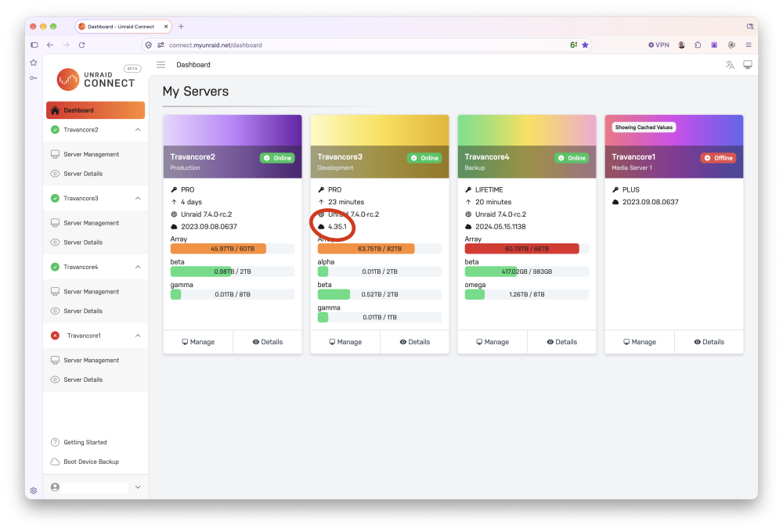Select the Dashboard sidebar item
Image resolution: width=783 pixels, height=532 pixels.
[96, 110]
